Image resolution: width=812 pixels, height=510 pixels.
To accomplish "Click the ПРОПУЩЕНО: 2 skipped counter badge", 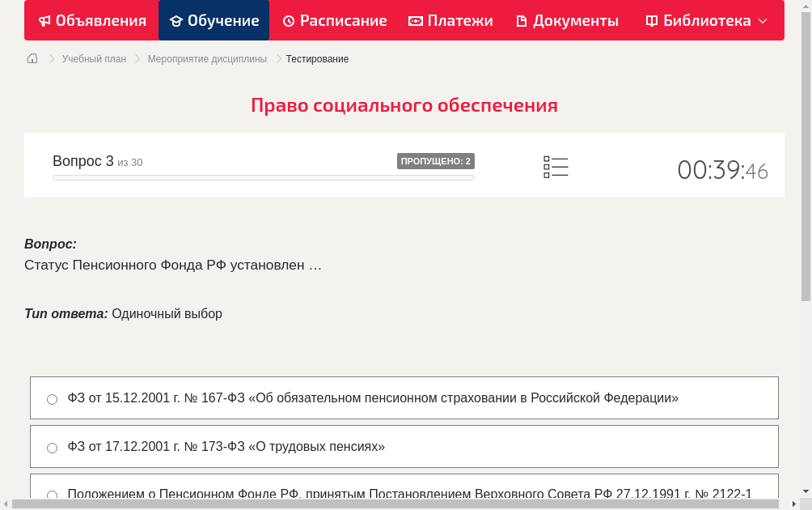I will click(x=436, y=160).
